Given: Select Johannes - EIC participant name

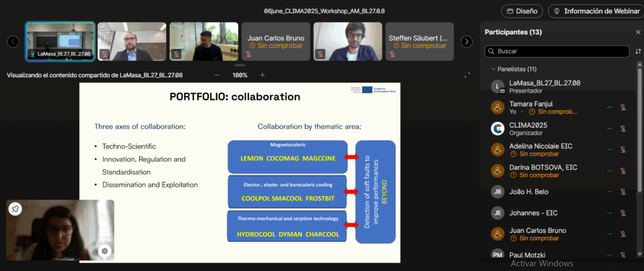Looking at the screenshot, I should [x=533, y=213].
